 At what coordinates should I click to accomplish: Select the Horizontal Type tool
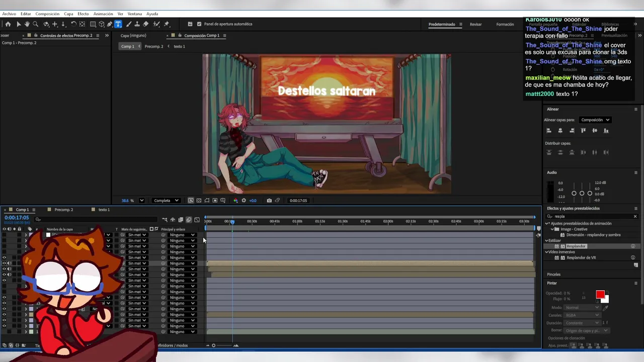tap(118, 24)
